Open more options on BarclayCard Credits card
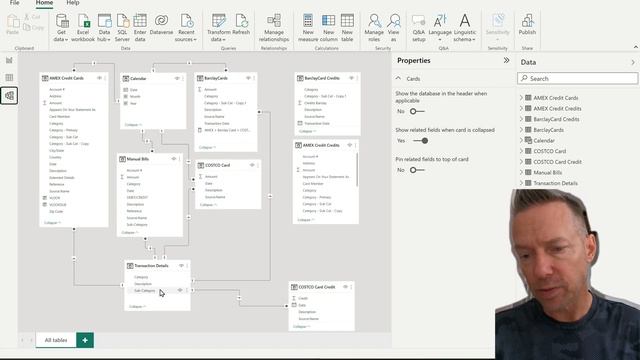The width and height of the screenshot is (640, 360). click(x=357, y=78)
